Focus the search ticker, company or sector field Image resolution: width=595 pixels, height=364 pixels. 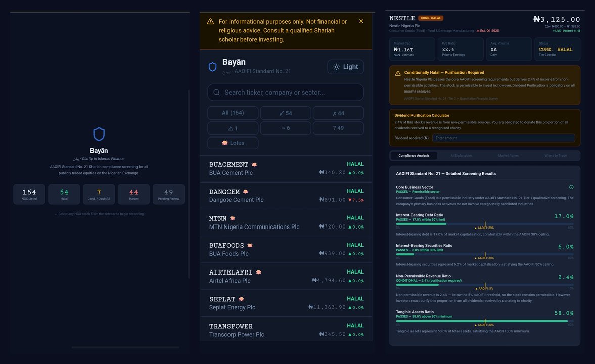pos(285,92)
